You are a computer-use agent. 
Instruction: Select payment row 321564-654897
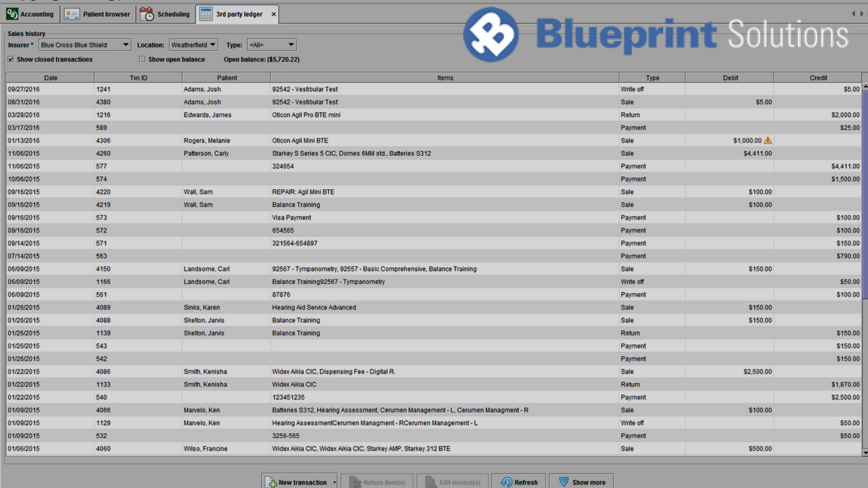[434, 243]
